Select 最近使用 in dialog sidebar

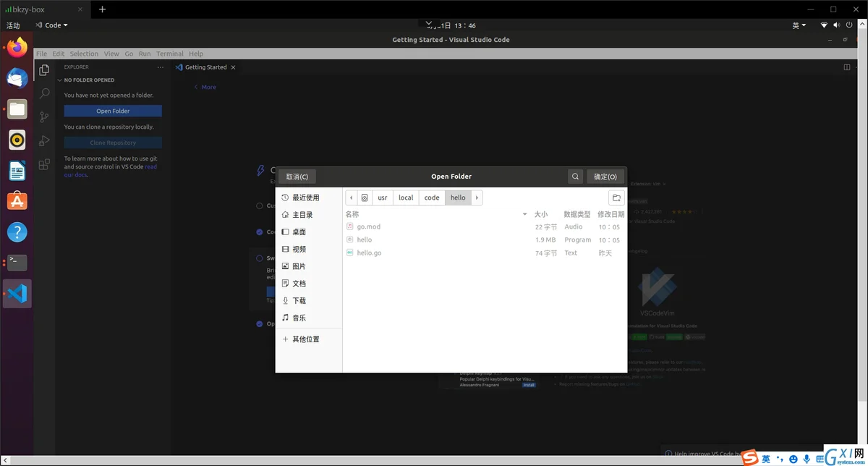click(x=309, y=198)
